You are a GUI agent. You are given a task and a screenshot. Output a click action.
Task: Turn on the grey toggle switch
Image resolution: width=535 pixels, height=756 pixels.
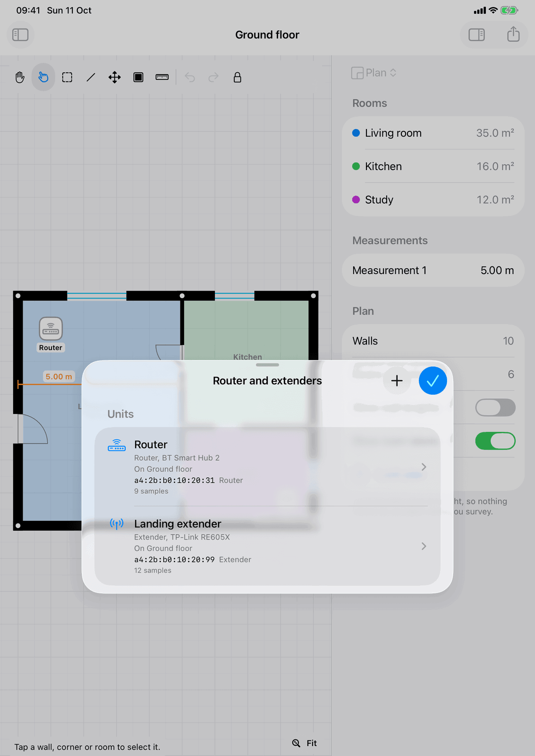(495, 407)
